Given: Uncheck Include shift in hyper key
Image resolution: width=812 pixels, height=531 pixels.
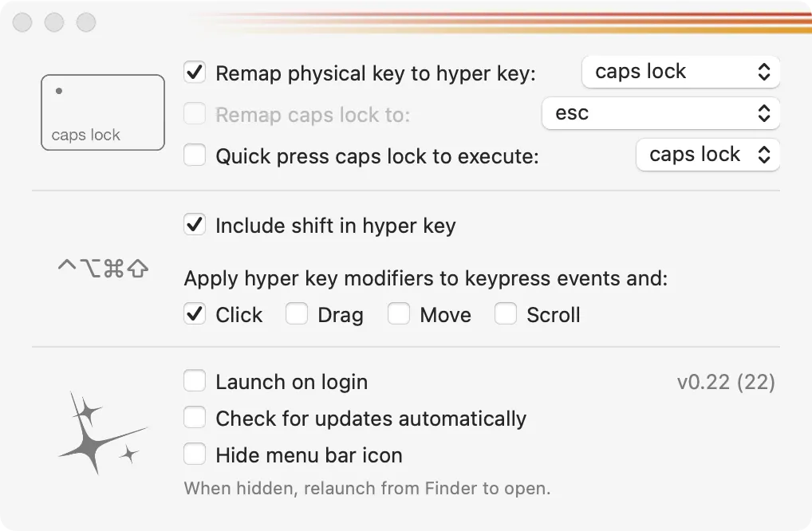Looking at the screenshot, I should click(x=195, y=225).
